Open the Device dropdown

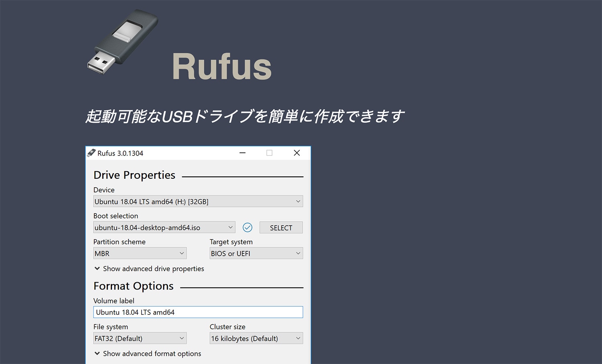click(x=198, y=201)
